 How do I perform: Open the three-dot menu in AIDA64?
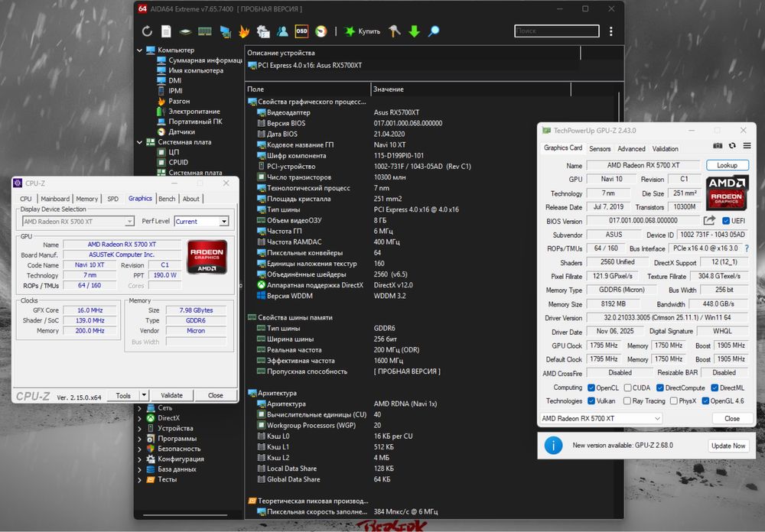tap(610, 31)
